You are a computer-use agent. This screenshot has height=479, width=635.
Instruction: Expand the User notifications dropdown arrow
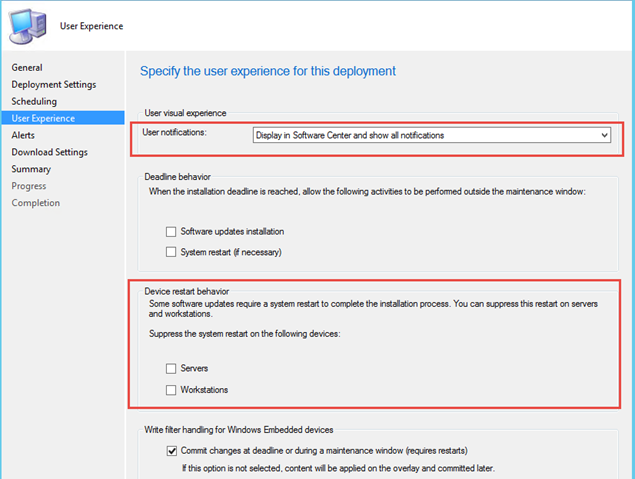coord(604,135)
